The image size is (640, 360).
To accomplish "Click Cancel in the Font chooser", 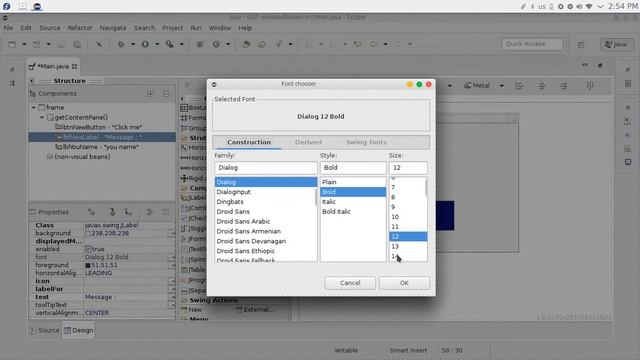I will 350,283.
